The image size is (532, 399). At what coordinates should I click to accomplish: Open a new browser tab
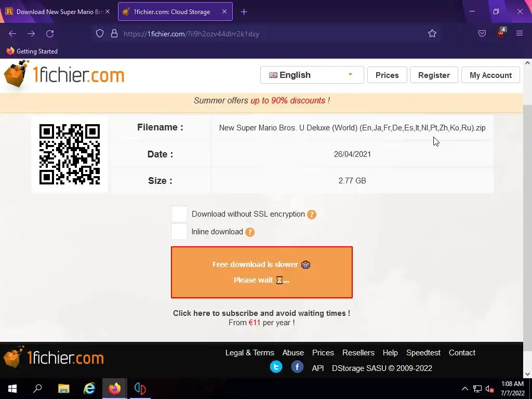[x=244, y=12]
